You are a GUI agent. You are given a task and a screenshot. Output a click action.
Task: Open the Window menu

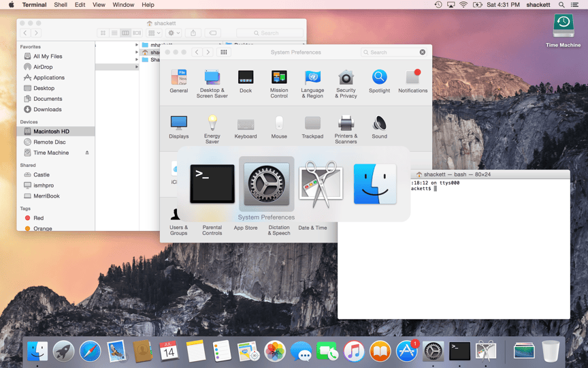[x=123, y=5]
